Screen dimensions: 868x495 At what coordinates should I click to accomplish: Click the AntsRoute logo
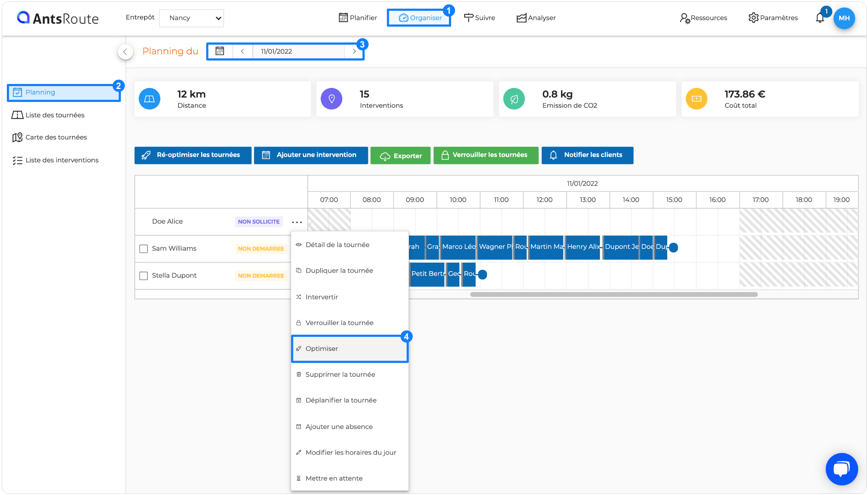(58, 18)
